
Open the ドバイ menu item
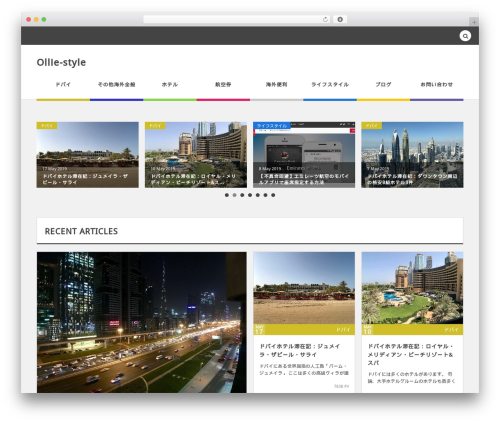(x=63, y=85)
